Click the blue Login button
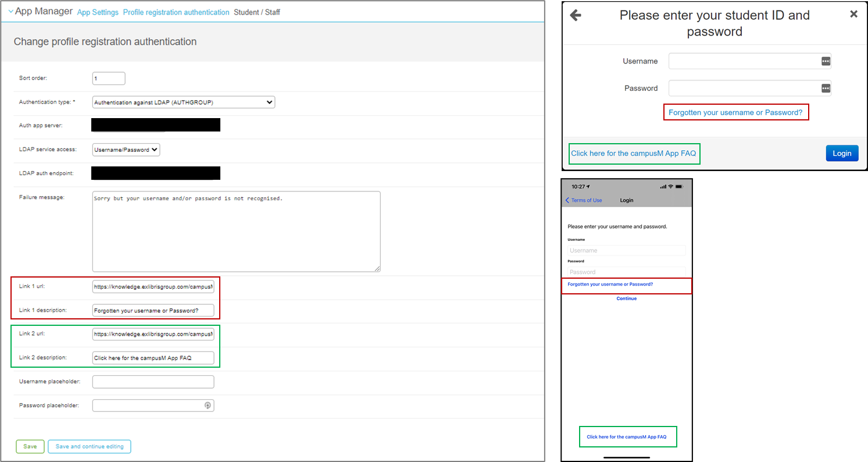This screenshot has height=462, width=868. 842,153
